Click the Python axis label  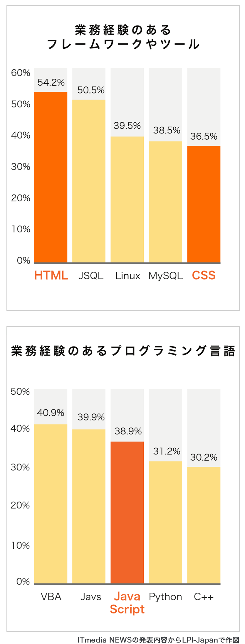(x=165, y=597)
